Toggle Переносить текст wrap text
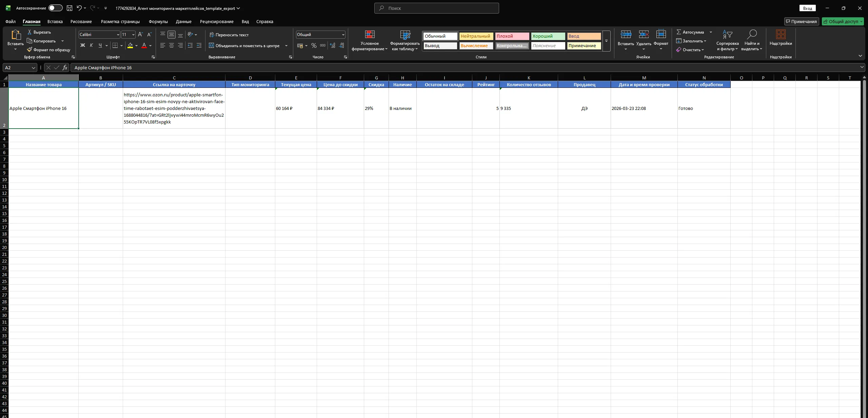Screen dimensions: 868x418 (x=229, y=35)
